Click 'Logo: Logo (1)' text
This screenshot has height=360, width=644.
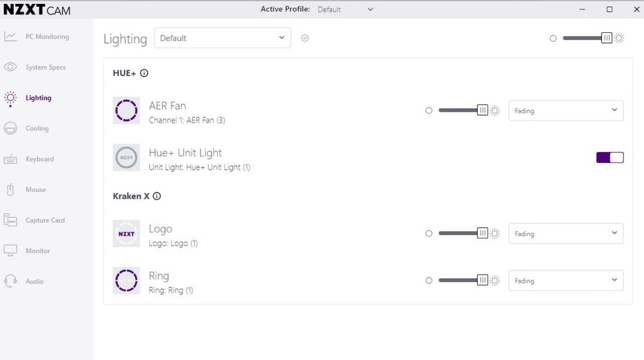point(173,243)
